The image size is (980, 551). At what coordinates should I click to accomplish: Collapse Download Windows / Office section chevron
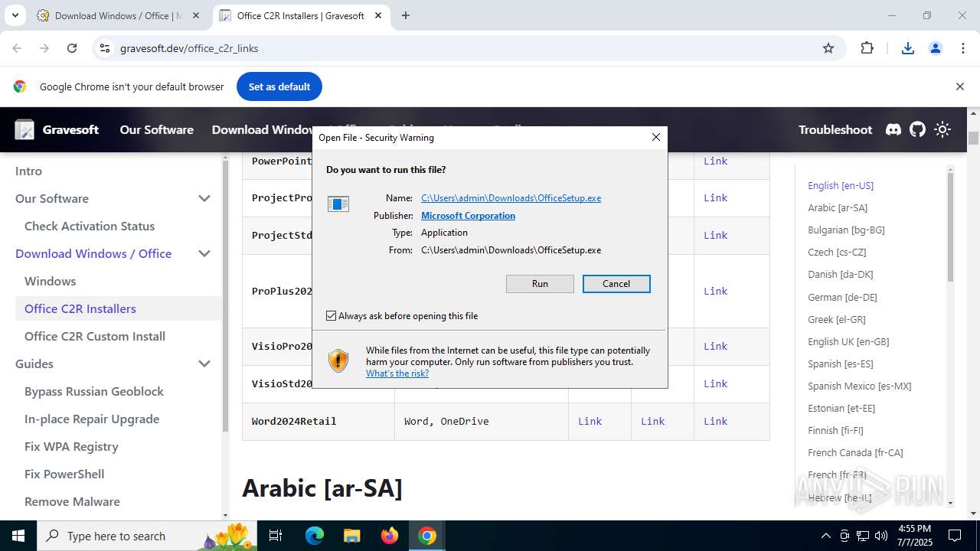204,253
